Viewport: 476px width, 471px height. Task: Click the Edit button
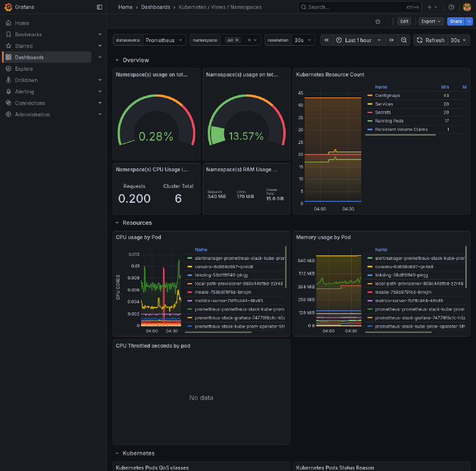tap(404, 21)
